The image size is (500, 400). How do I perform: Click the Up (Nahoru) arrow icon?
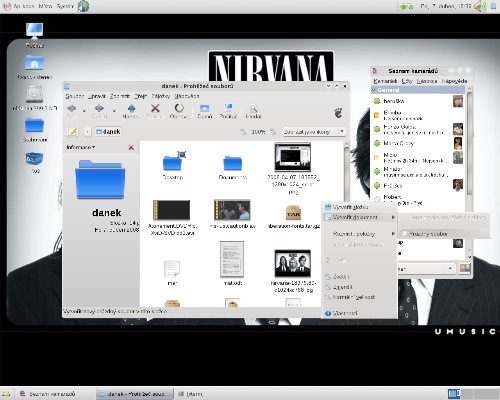click(131, 108)
